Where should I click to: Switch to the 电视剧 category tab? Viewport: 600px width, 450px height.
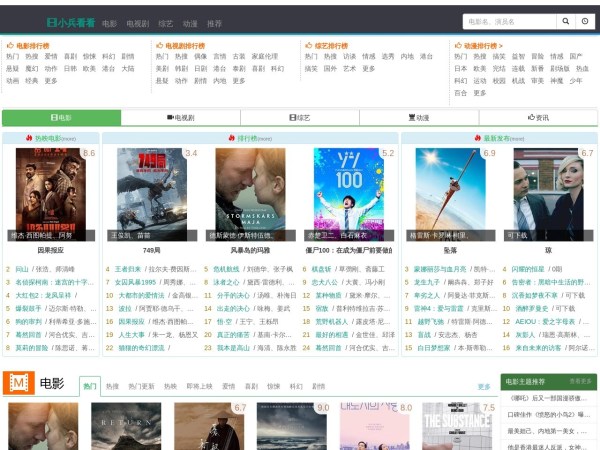coord(179,118)
